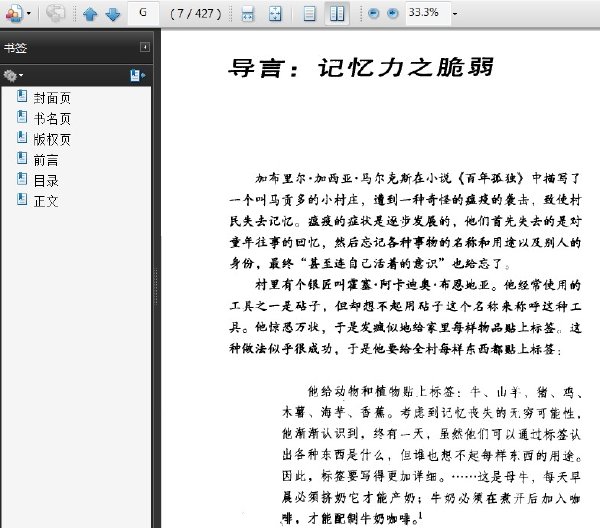Click the grayed-out print icon
This screenshot has width=600, height=528.
tap(55, 13)
